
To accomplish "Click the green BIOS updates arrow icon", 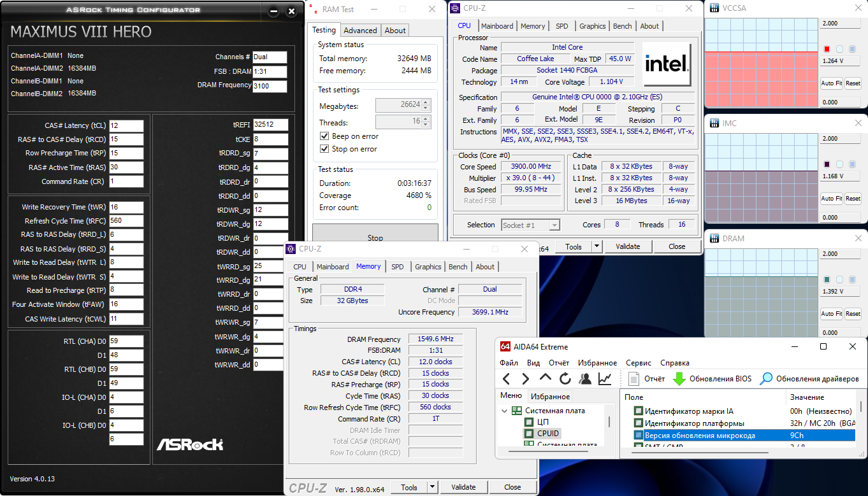I will (x=679, y=379).
